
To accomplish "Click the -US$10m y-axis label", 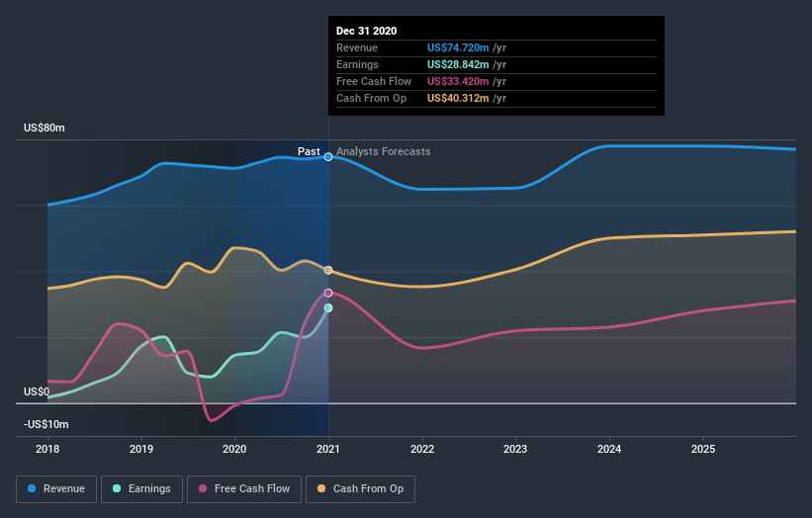I will pyautogui.click(x=46, y=424).
